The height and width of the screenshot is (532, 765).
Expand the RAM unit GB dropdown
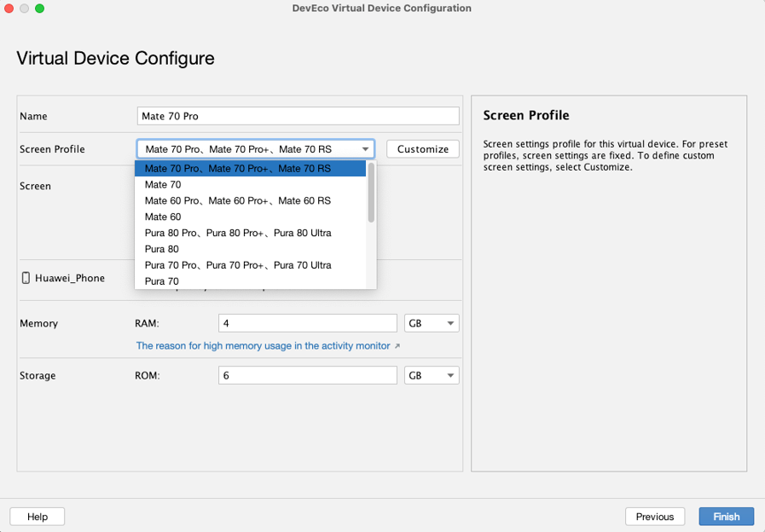[432, 323]
